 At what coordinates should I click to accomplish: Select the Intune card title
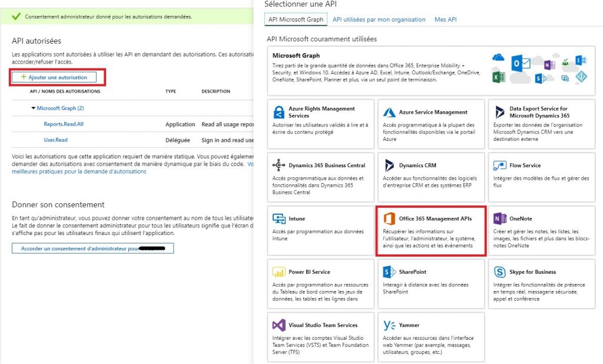(x=297, y=219)
